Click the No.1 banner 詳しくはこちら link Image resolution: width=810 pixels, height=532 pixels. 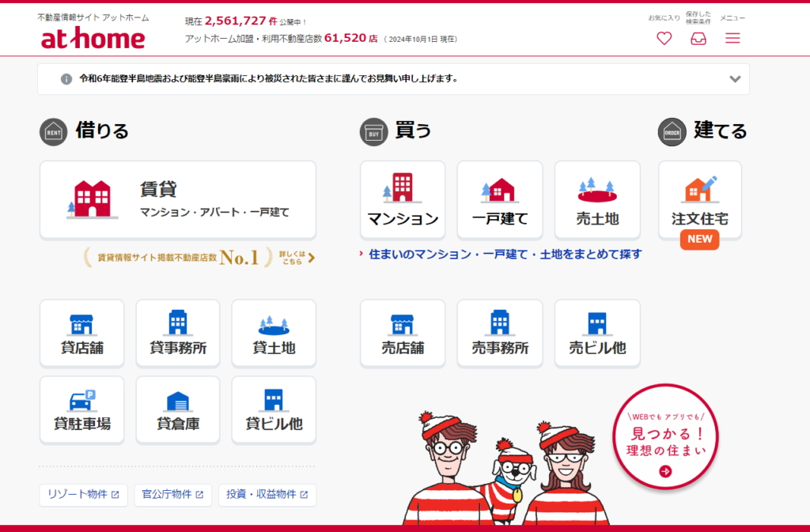point(297,258)
